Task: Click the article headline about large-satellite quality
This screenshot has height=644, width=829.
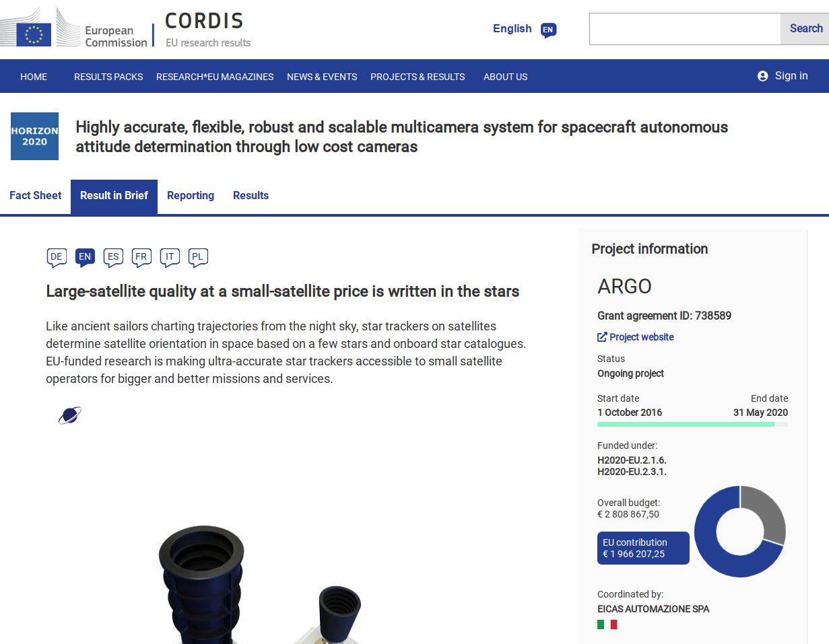Action: tap(283, 291)
